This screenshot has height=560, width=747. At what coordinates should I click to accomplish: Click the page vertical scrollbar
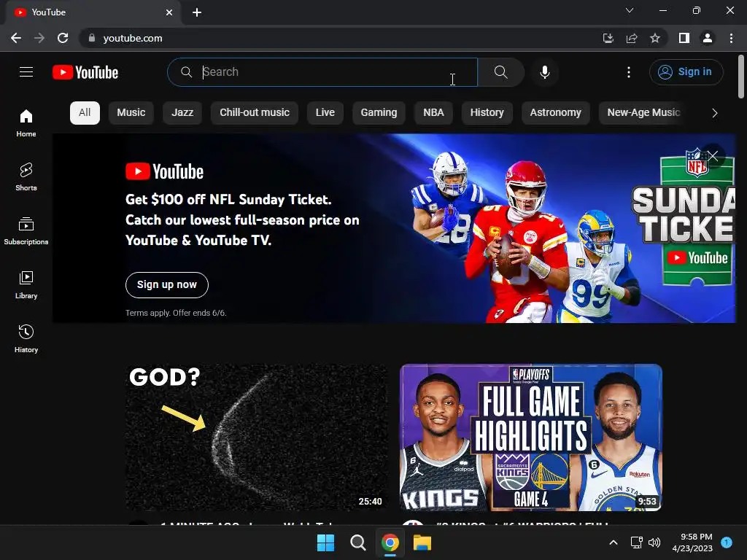(x=741, y=76)
